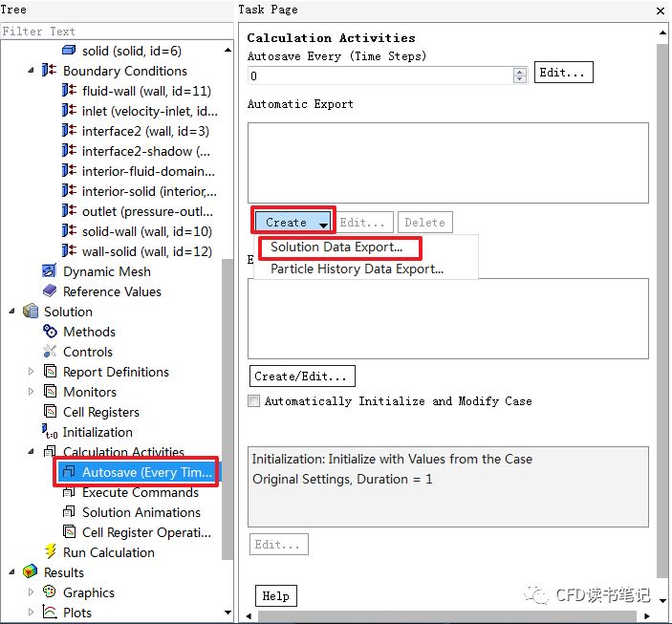
Task: Expand the Monitors node
Action: coord(31,391)
